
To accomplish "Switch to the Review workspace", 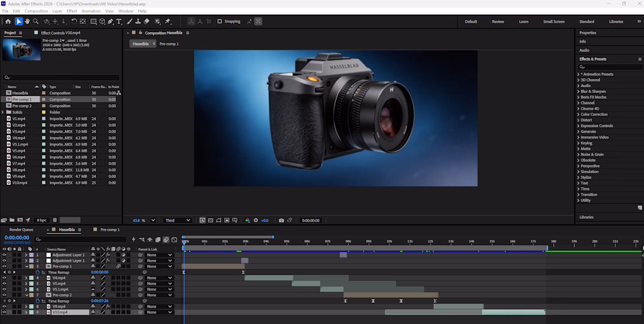I will tap(498, 22).
